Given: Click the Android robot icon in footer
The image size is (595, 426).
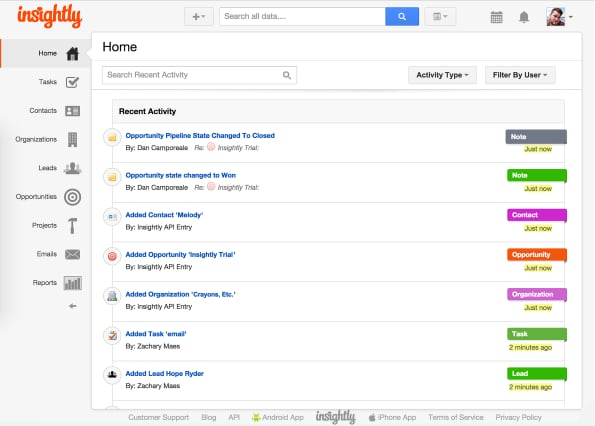Looking at the screenshot, I should pos(256,418).
